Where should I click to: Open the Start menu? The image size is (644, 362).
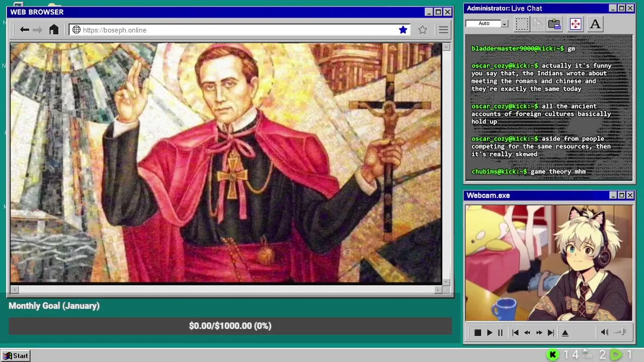[x=16, y=355]
